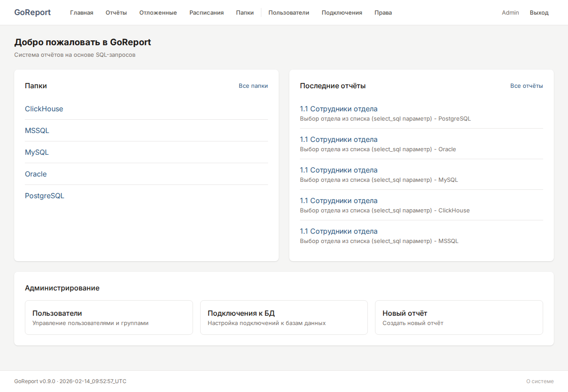
Task: Go to Отложенные in the navigation bar
Action: (x=158, y=12)
